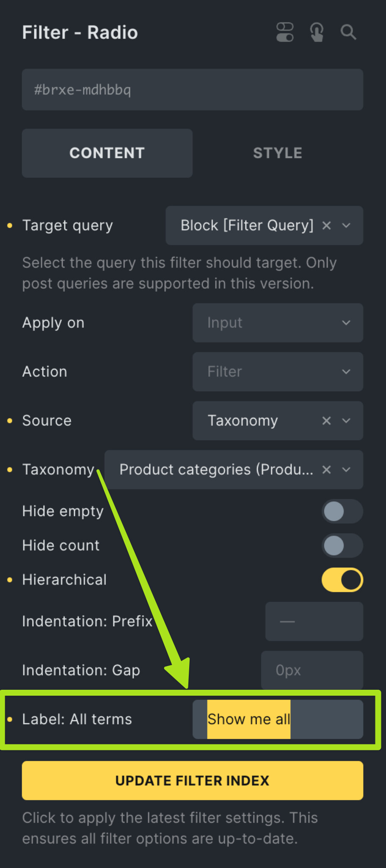
Task: Click the Label All terms text field
Action: pos(278,719)
